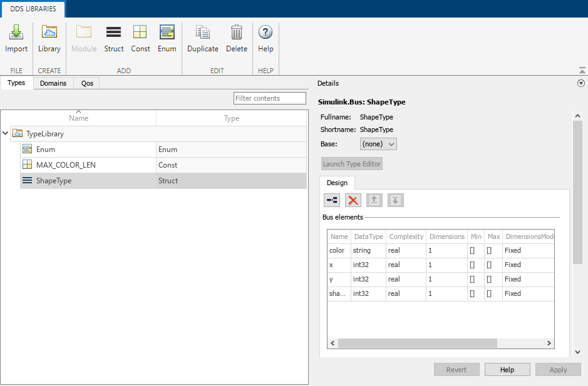This screenshot has height=386, width=588.
Task: Move the selected bus element up
Action: pos(374,200)
